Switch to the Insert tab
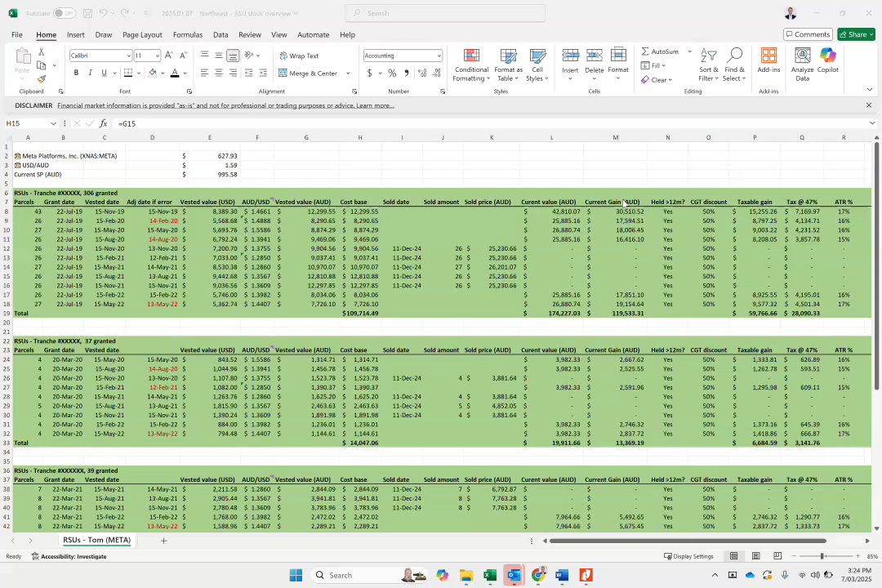 (x=76, y=34)
